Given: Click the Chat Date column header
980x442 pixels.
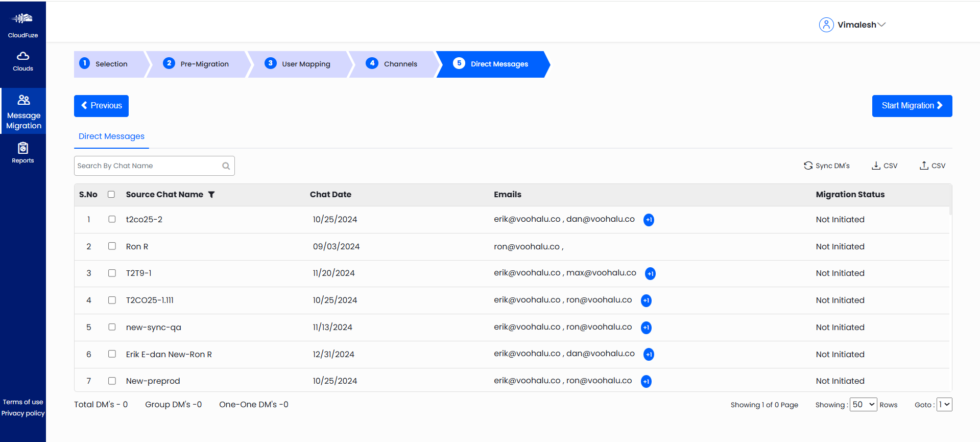Looking at the screenshot, I should point(330,195).
